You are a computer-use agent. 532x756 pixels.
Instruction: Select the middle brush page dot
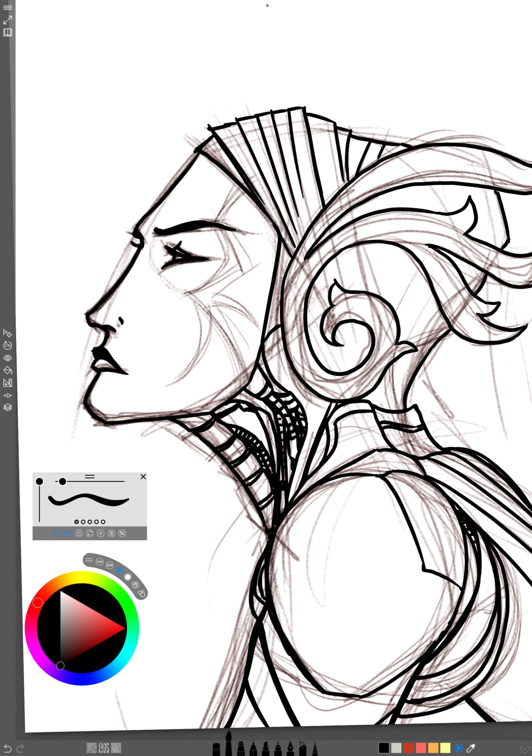tap(90, 522)
